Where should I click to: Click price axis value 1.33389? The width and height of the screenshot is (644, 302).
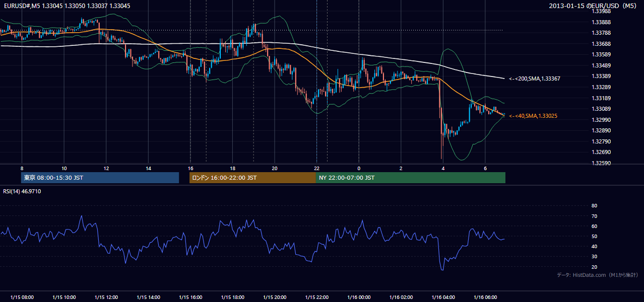tap(601, 76)
